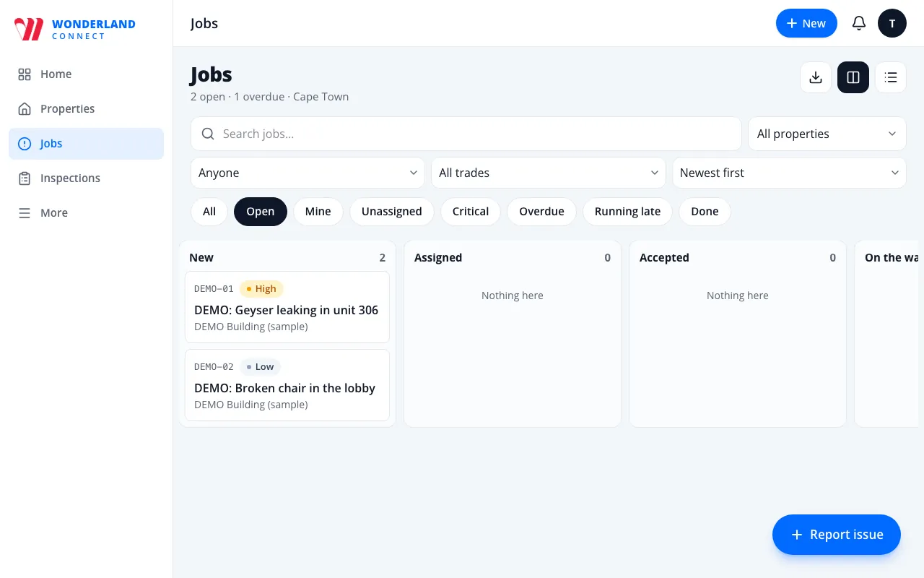Switch to list view icon
The width and height of the screenshot is (924, 578).
(x=891, y=77)
